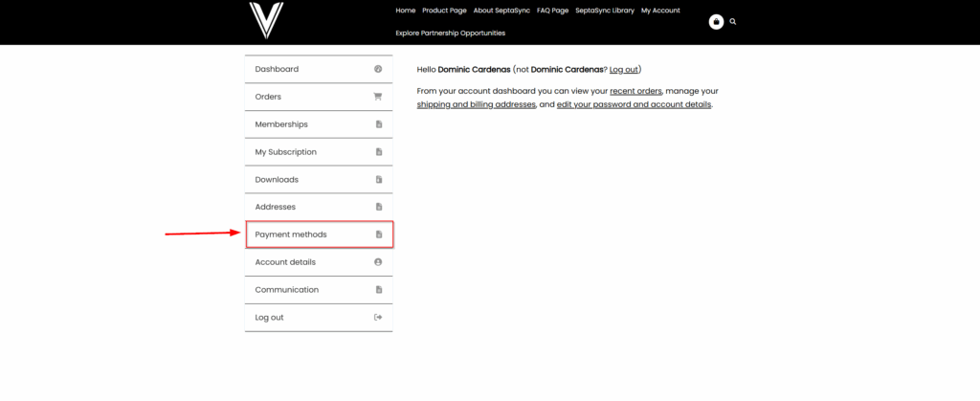Open Memberships in account sidebar
Image resolution: width=980 pixels, height=401 pixels.
(281, 124)
